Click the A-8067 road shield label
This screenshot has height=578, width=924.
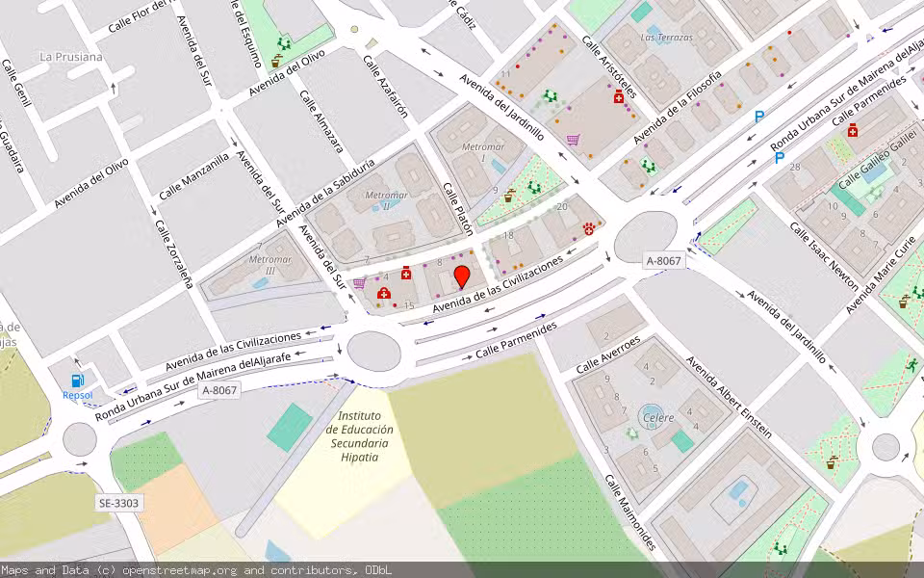tap(664, 260)
